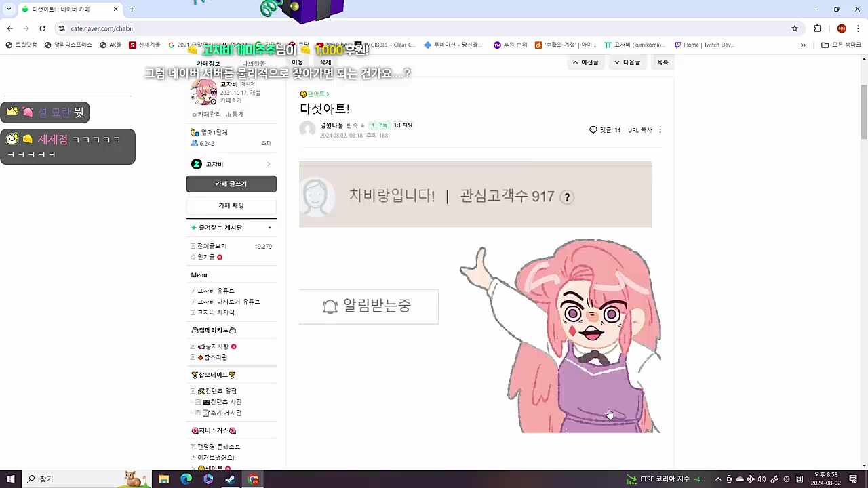Open the Chrome extensions puzzle icon
The height and width of the screenshot is (488, 868).
(817, 28)
